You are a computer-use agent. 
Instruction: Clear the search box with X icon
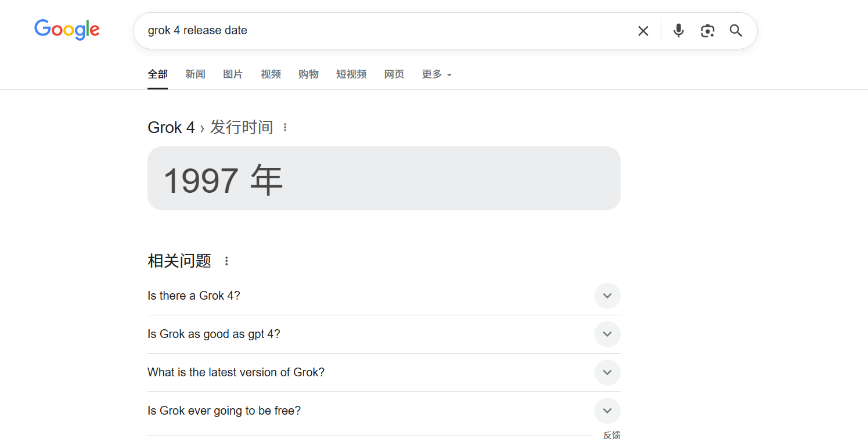[643, 31]
